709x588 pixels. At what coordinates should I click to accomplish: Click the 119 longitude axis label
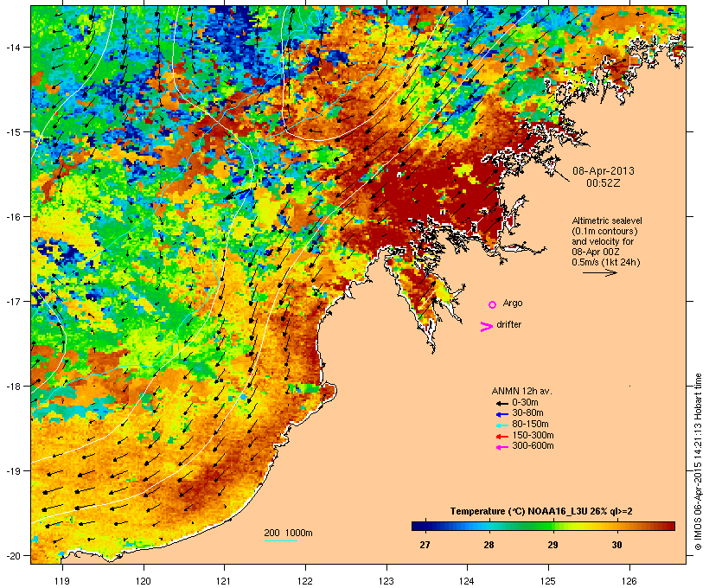pos(62,581)
